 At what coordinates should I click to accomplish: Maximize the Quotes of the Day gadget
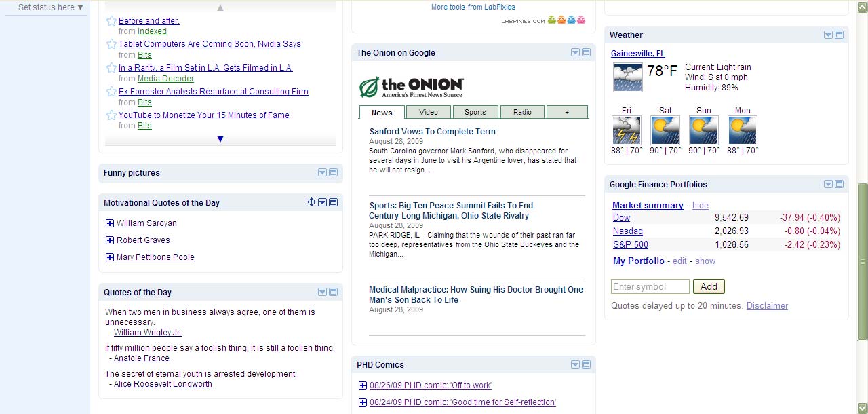334,292
